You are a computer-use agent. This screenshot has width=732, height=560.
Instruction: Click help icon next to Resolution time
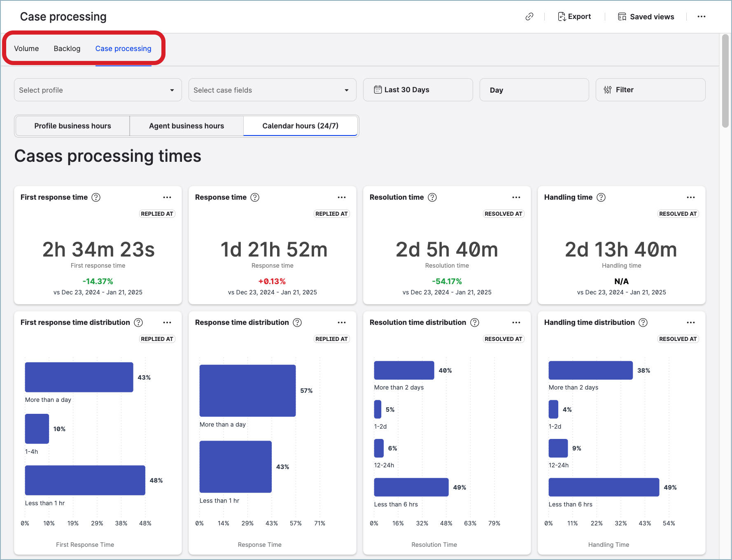(x=432, y=197)
